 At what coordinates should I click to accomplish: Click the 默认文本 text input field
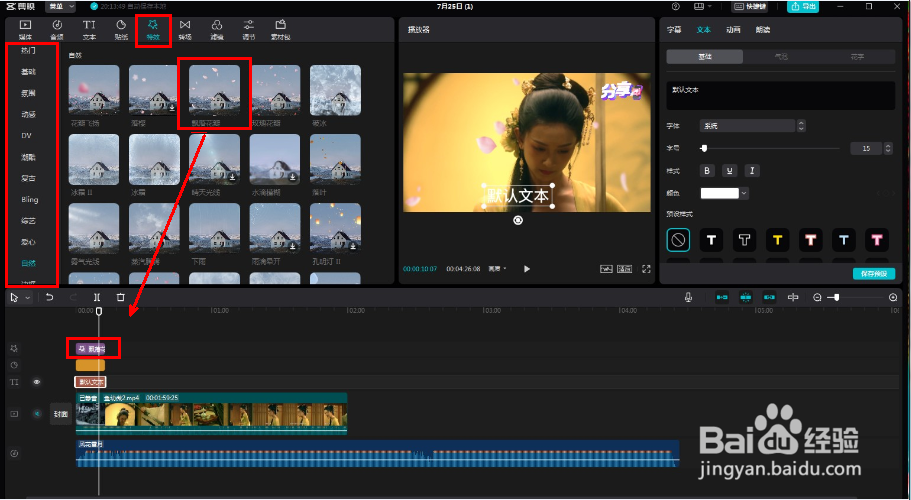click(x=781, y=96)
